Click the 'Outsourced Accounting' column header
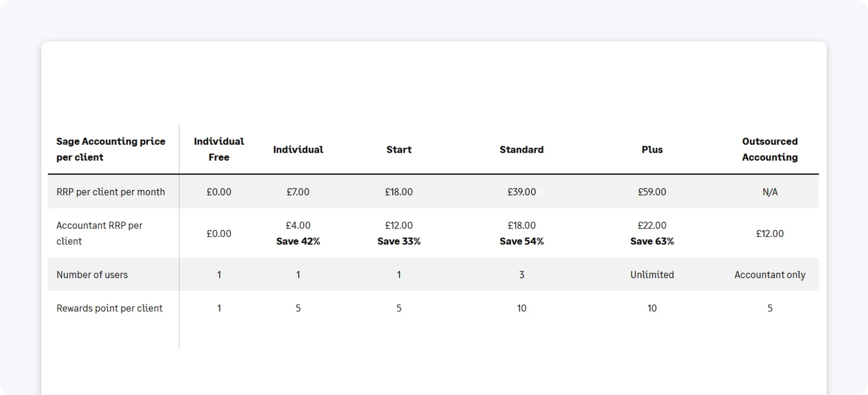This screenshot has width=868, height=395. click(x=770, y=149)
